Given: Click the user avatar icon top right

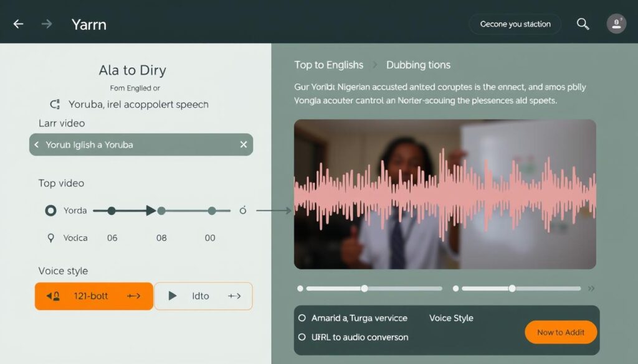Looking at the screenshot, I should coord(616,24).
